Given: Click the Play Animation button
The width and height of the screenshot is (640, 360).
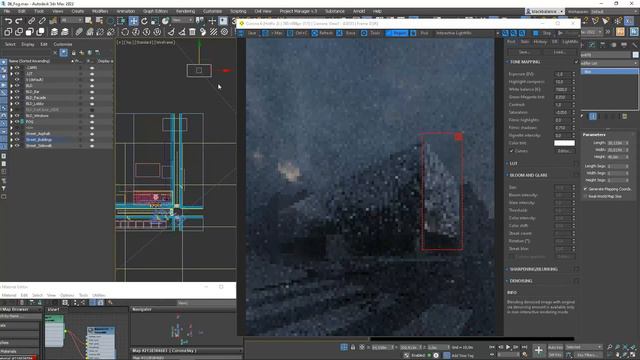Looking at the screenshot, I should [508, 347].
